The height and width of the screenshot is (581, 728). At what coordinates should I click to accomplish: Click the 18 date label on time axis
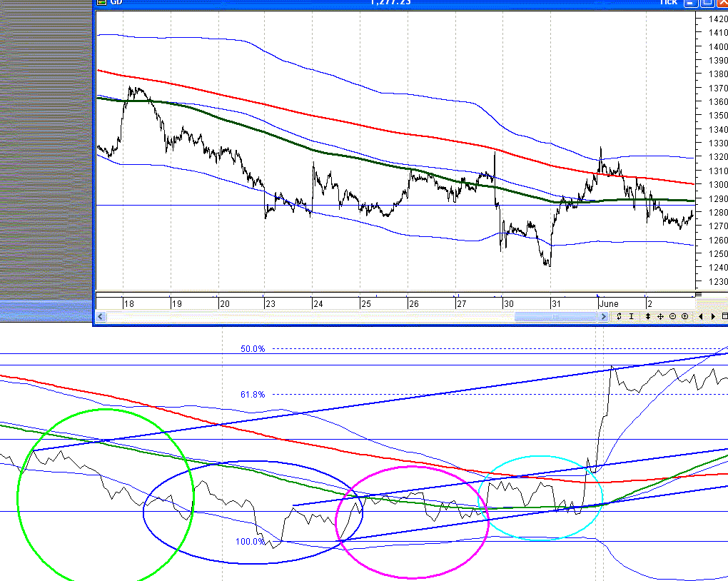point(129,304)
